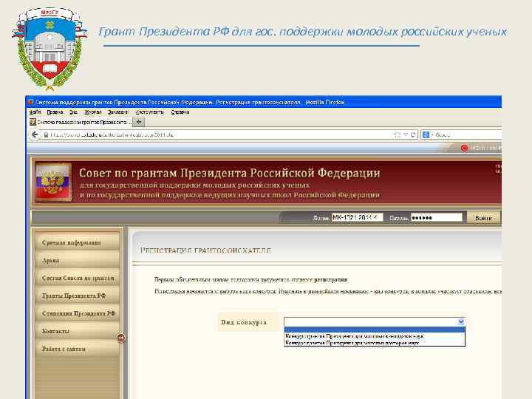The width and height of the screenshot is (532, 399).
Task: Click the URL history dropdown arrow
Action: pos(406,134)
